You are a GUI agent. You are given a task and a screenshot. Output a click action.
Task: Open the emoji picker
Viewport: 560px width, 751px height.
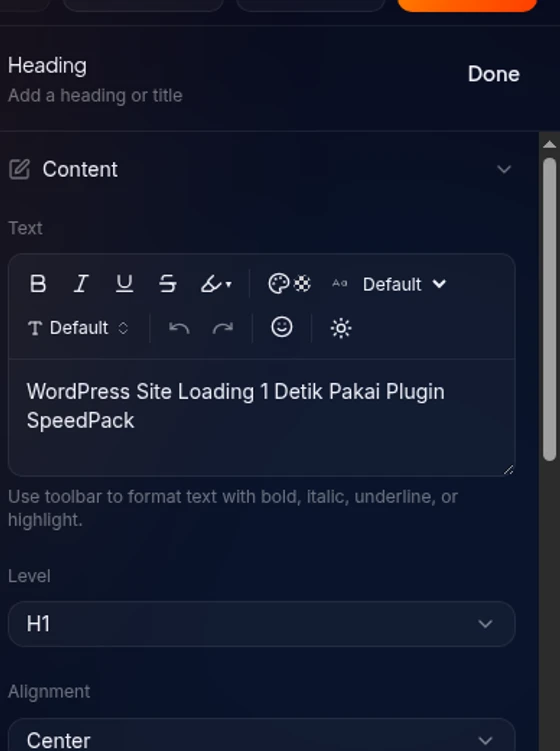click(x=282, y=327)
